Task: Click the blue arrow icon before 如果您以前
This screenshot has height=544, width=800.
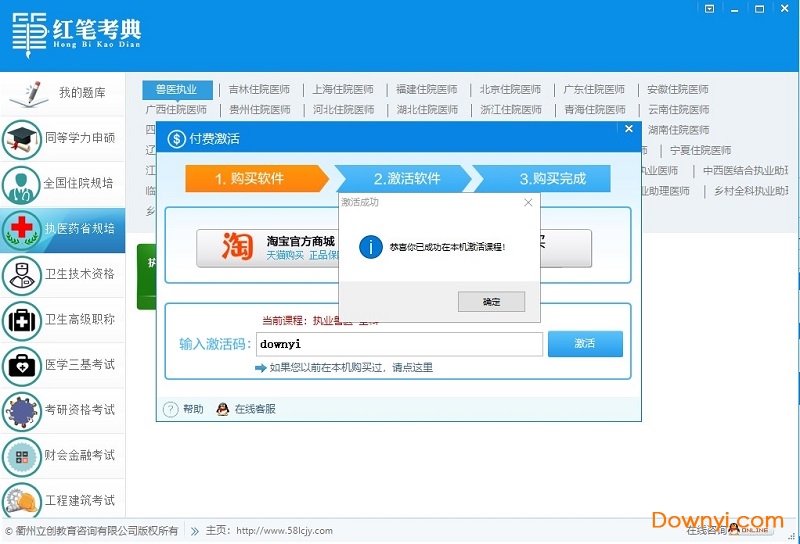Action: pyautogui.click(x=261, y=368)
